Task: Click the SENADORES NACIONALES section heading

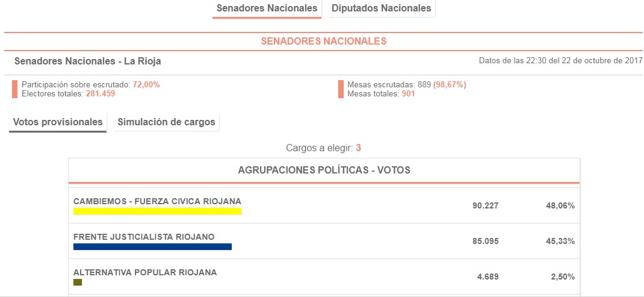Action: [x=324, y=41]
